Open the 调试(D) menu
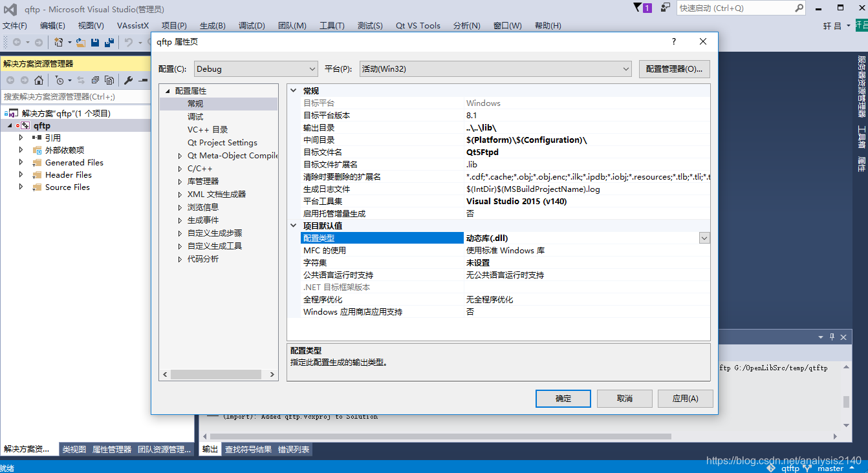The height and width of the screenshot is (473, 868). [x=252, y=25]
